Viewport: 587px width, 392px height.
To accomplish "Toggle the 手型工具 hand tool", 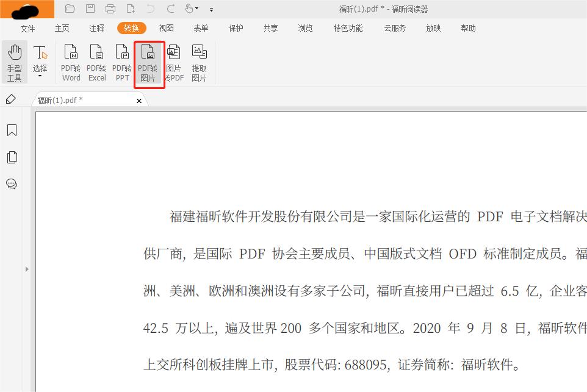I will coord(14,61).
